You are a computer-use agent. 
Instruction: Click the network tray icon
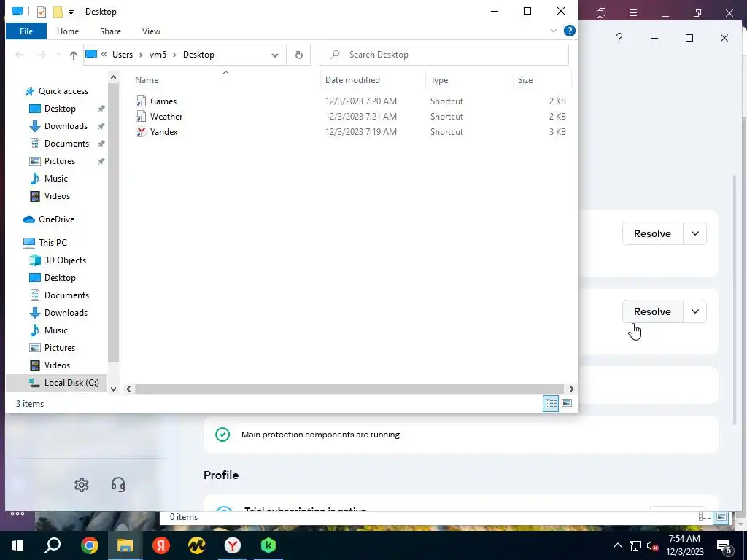[635, 545]
